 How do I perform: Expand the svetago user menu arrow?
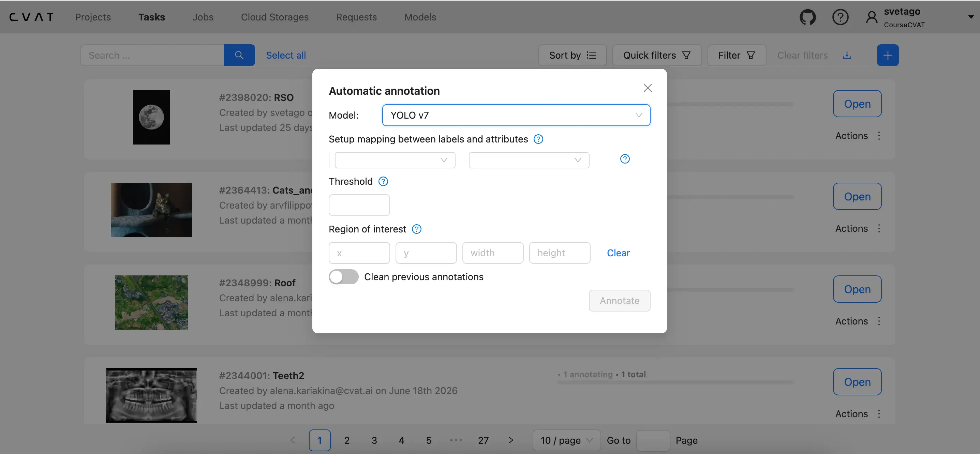(x=970, y=17)
